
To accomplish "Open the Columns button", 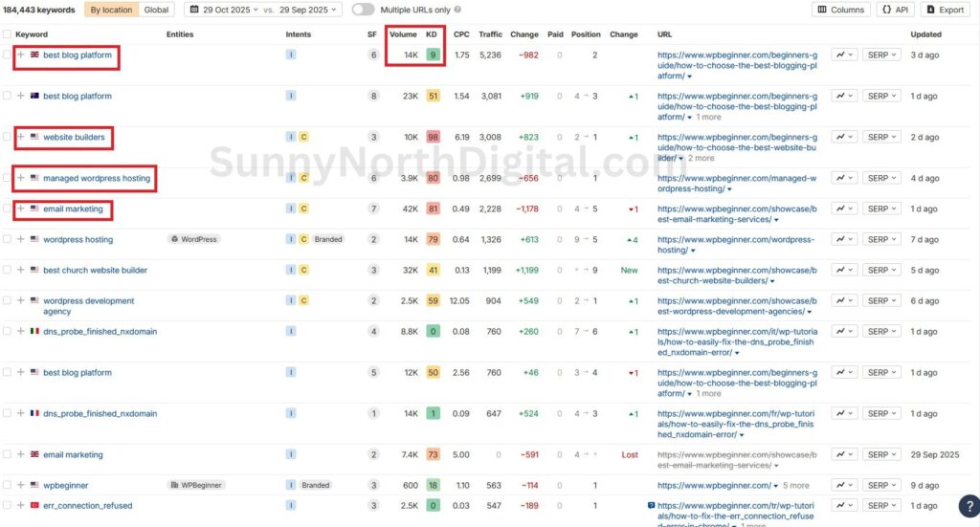I will (840, 10).
